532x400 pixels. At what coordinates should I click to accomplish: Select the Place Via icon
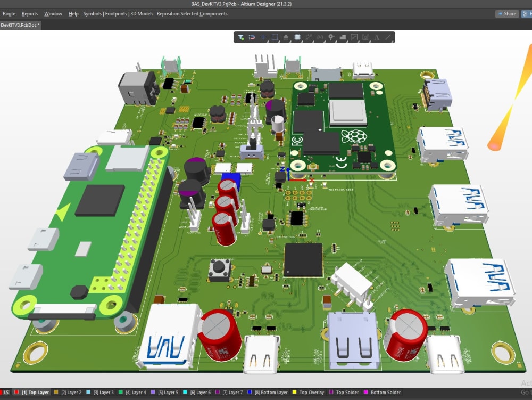[331, 37]
